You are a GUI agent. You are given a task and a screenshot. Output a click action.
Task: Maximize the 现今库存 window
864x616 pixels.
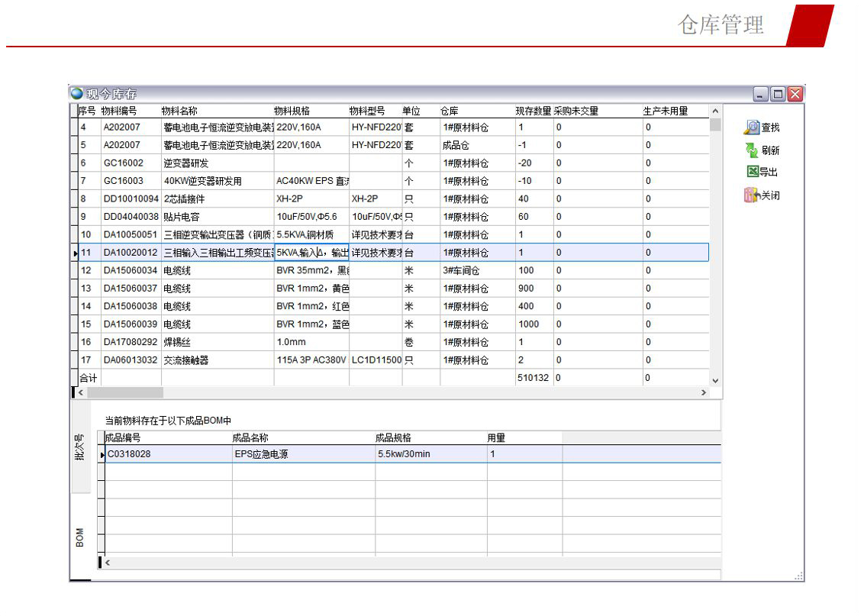click(778, 94)
